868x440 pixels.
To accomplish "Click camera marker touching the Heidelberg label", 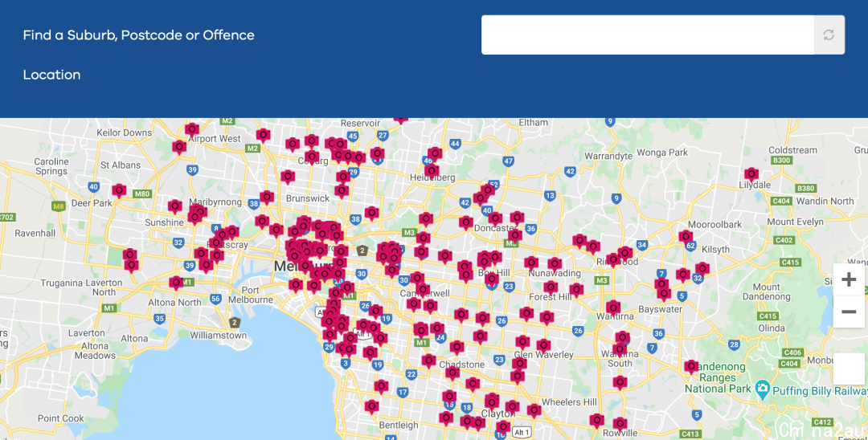I will (432, 171).
